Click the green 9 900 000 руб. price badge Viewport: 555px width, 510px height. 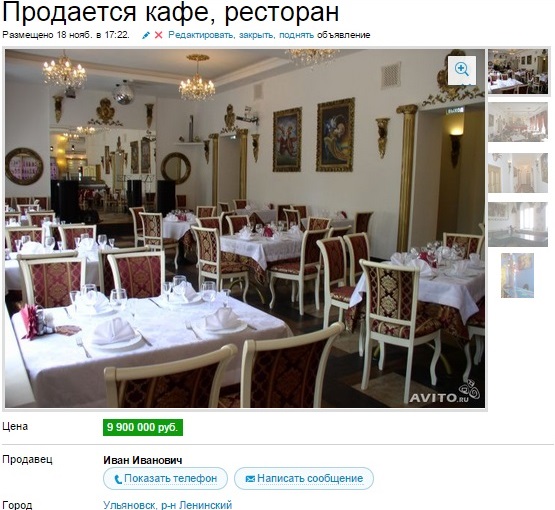(143, 428)
